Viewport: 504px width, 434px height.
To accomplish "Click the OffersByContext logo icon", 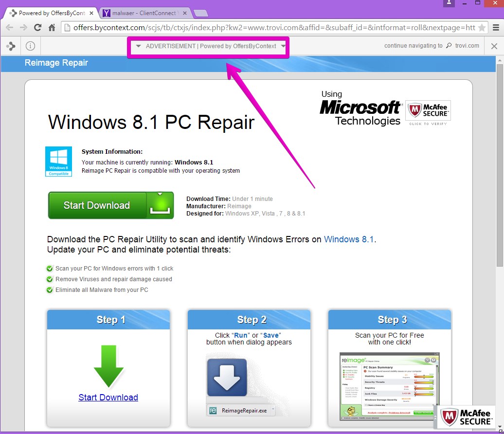I will [10, 46].
